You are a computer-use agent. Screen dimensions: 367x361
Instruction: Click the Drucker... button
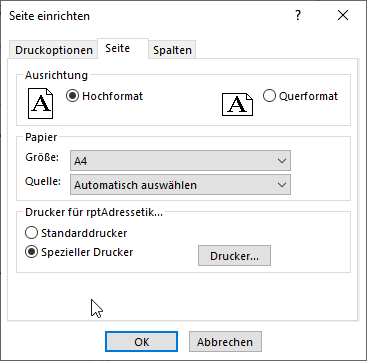(x=234, y=256)
